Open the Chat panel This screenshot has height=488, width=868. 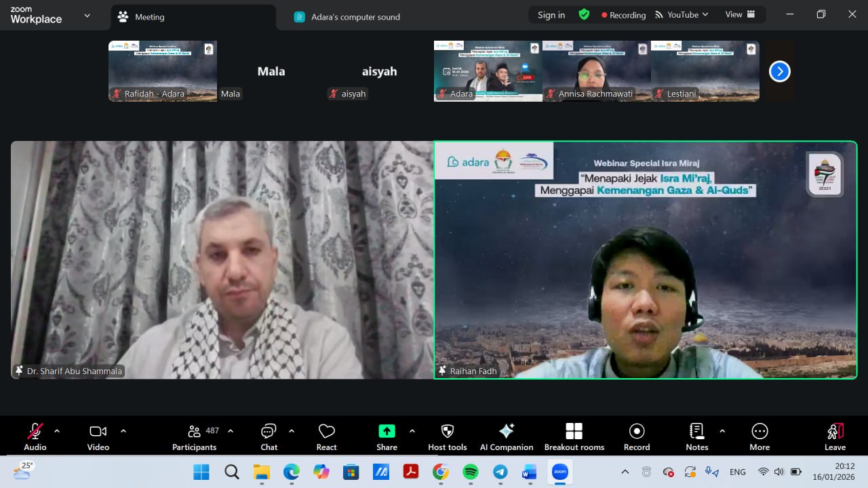(269, 436)
